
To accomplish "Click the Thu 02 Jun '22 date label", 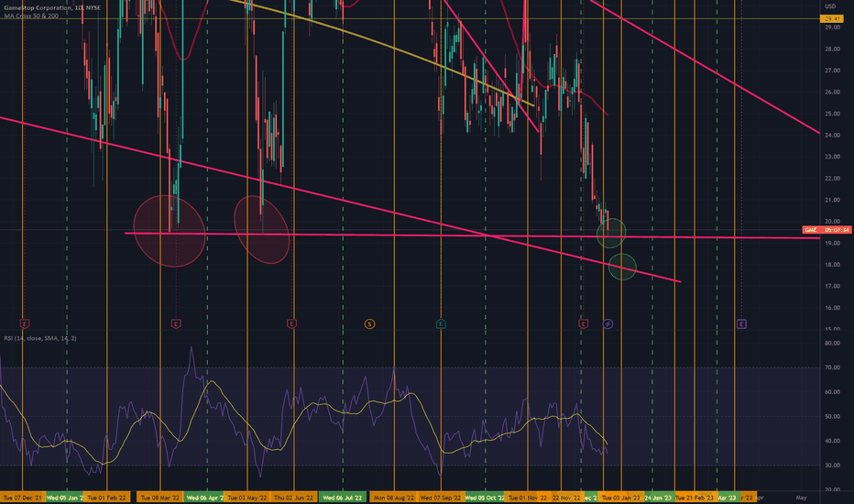I will 293,498.
